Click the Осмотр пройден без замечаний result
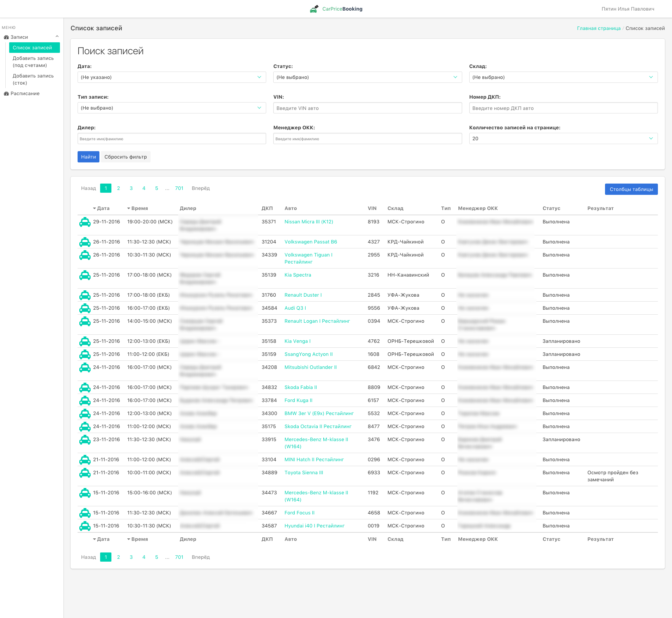The height and width of the screenshot is (618, 672). (x=613, y=476)
